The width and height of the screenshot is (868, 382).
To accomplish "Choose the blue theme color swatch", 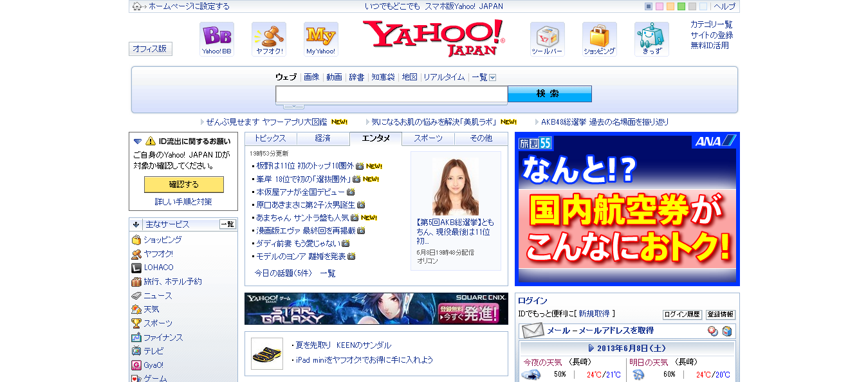I will [649, 6].
